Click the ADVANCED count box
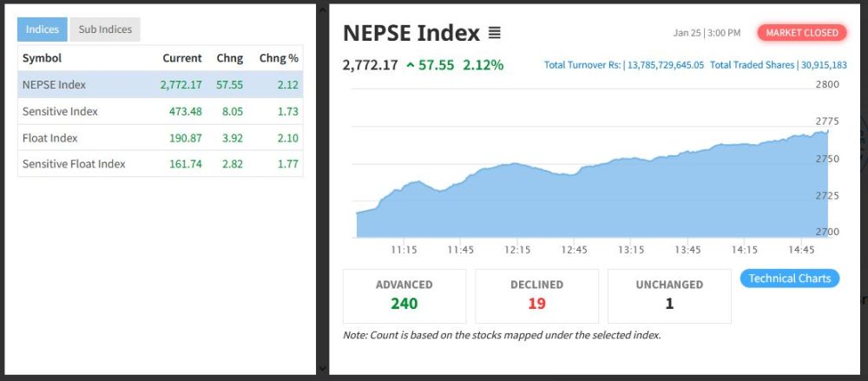The image size is (868, 381). coord(404,295)
